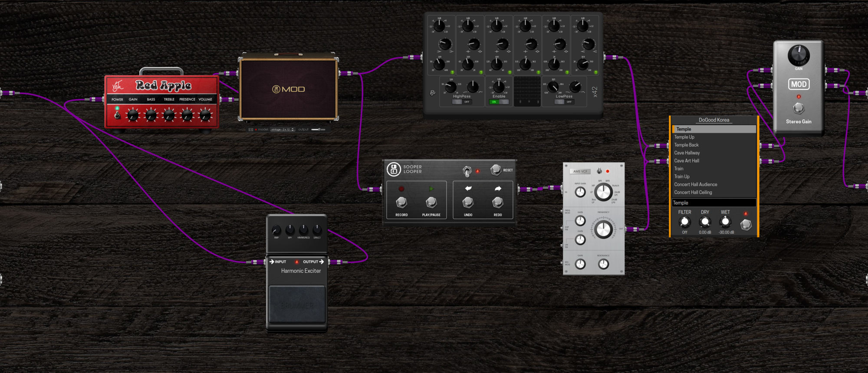Click the AMS VCF RES MOD gain knob
The image size is (868, 373).
[x=580, y=264]
